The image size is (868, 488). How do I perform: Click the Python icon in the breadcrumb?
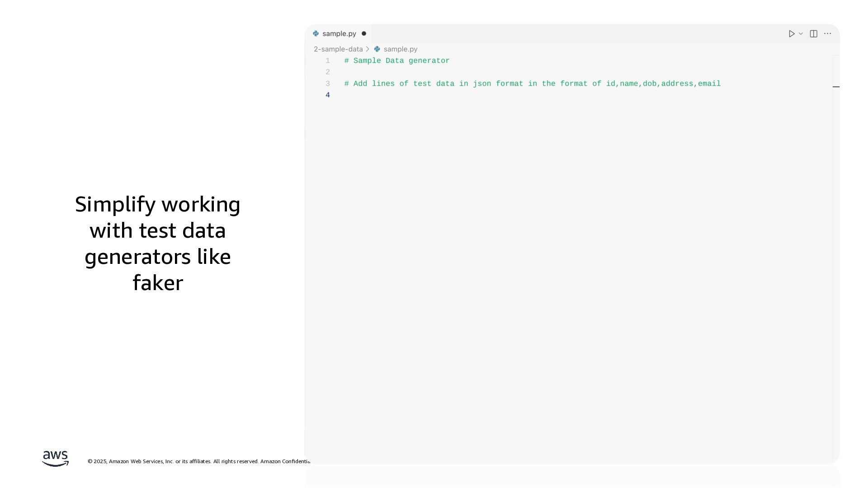tap(377, 49)
